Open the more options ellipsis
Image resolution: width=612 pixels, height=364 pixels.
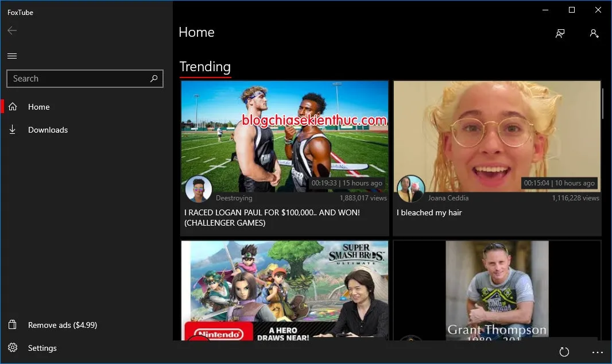pos(598,352)
